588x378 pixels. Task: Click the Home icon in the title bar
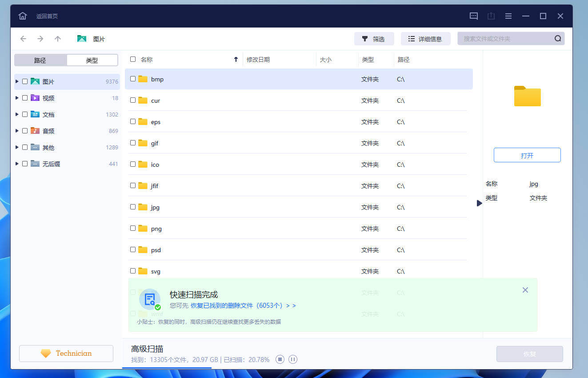(22, 16)
